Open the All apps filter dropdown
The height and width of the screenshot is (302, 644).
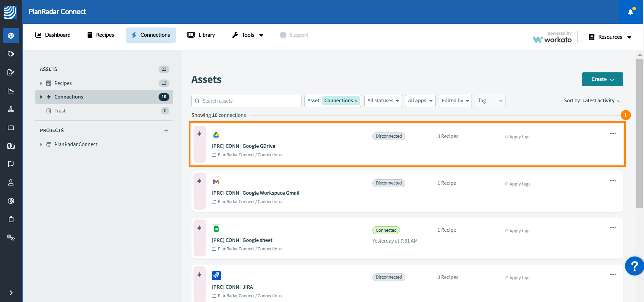pyautogui.click(x=420, y=101)
